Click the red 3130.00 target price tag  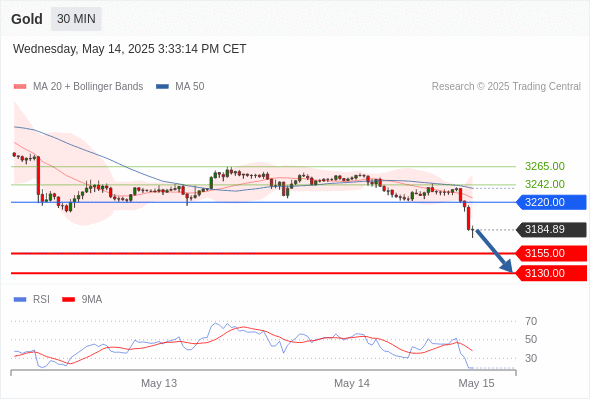[551, 273]
